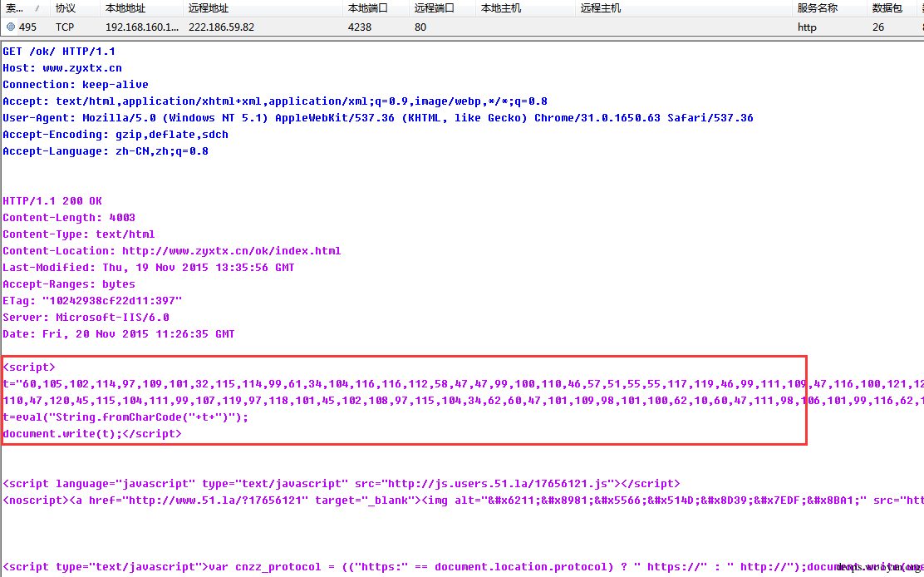The image size is (924, 577).
Task: Click the line starting with 110,47,120,45
Action: pos(463,400)
